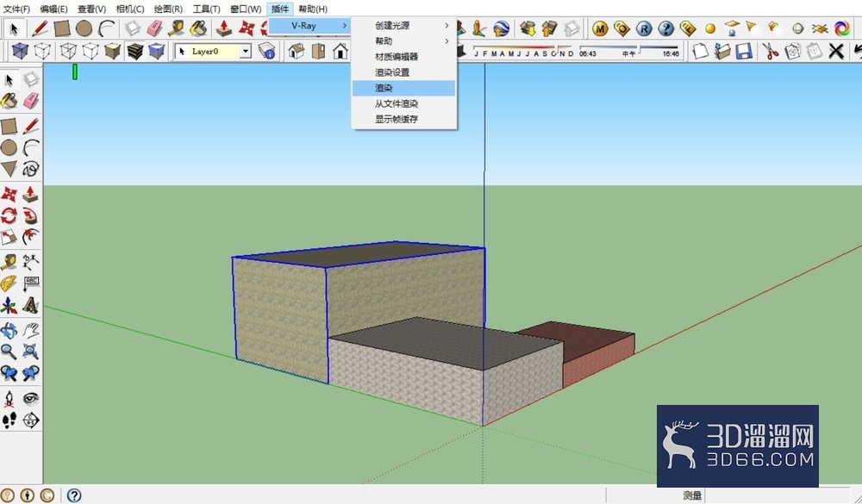
Task: Select the Orbit tool in left palette
Action: click(x=9, y=330)
